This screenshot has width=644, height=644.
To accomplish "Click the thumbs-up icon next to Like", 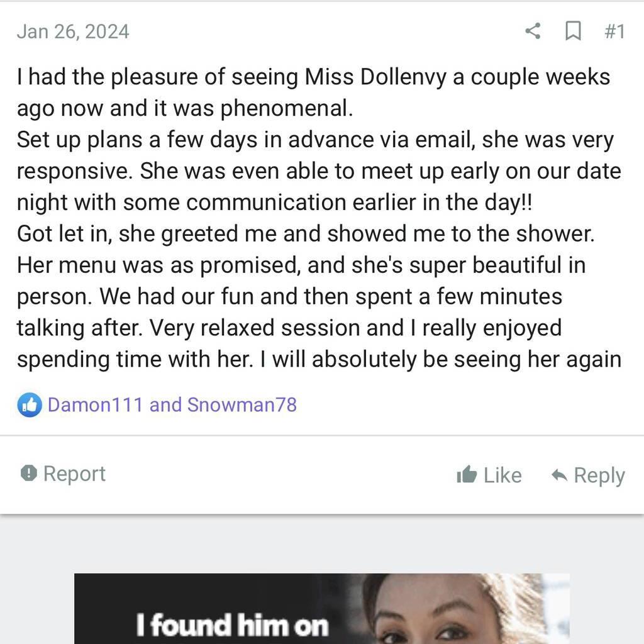I will (467, 475).
